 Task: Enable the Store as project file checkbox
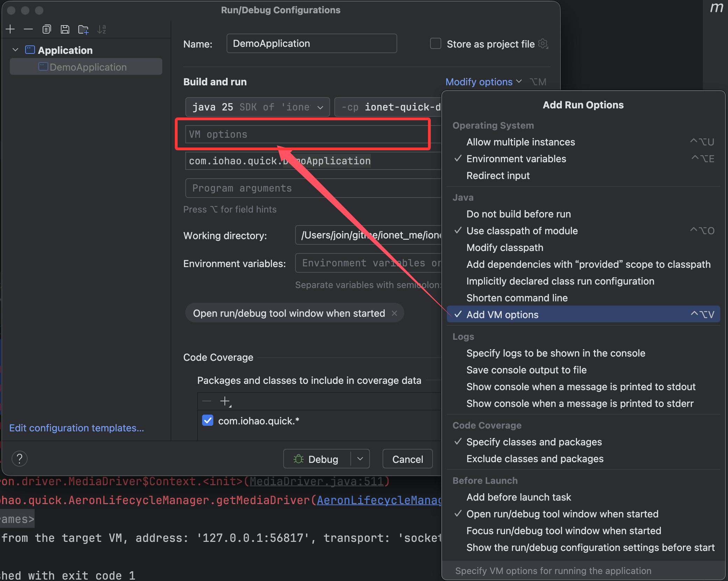coord(435,44)
